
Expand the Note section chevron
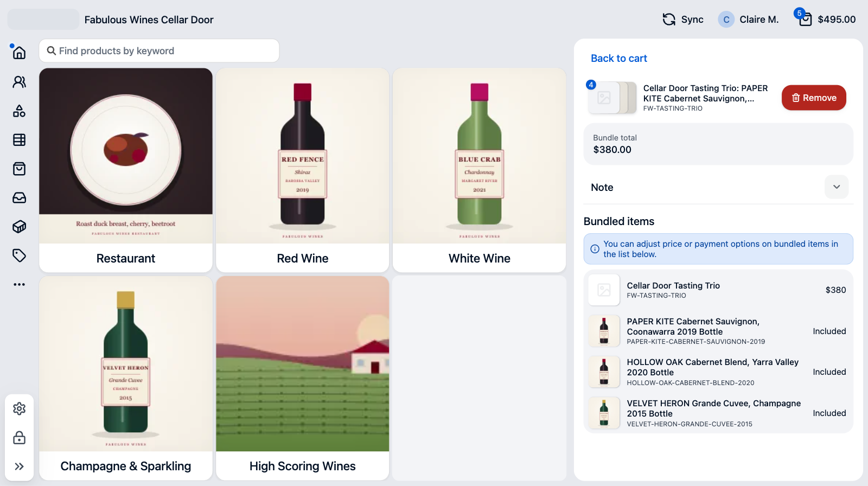point(837,187)
